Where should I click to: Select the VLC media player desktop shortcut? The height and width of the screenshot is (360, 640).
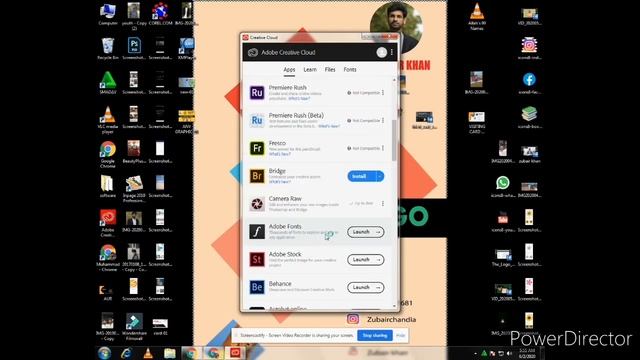pos(108,120)
